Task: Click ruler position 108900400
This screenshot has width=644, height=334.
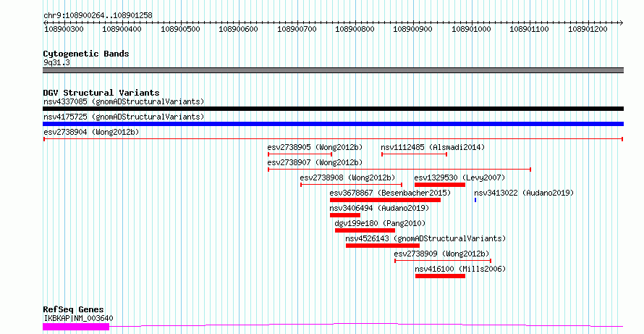Action: pos(122,29)
